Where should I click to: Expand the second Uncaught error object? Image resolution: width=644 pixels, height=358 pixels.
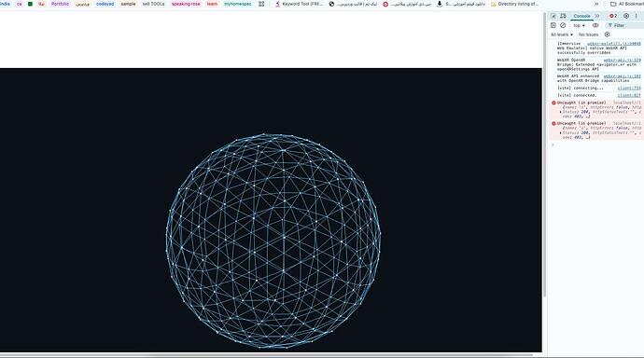point(561,133)
